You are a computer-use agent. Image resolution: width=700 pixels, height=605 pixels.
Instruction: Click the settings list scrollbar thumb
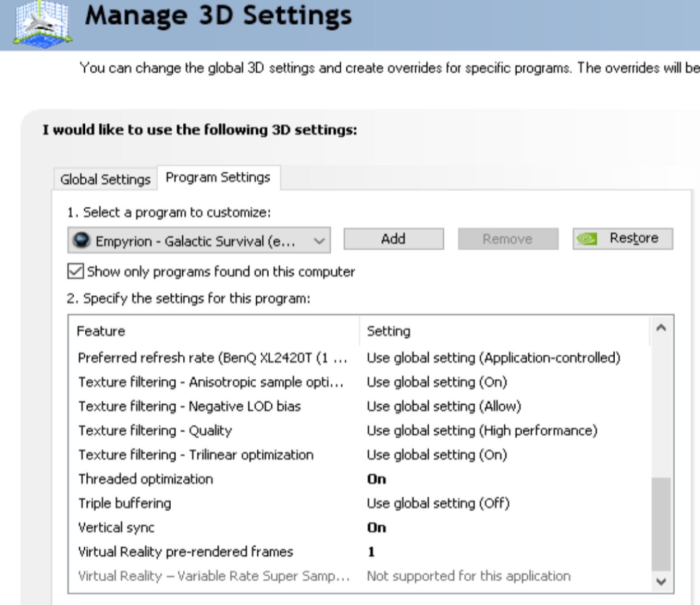coord(661,524)
